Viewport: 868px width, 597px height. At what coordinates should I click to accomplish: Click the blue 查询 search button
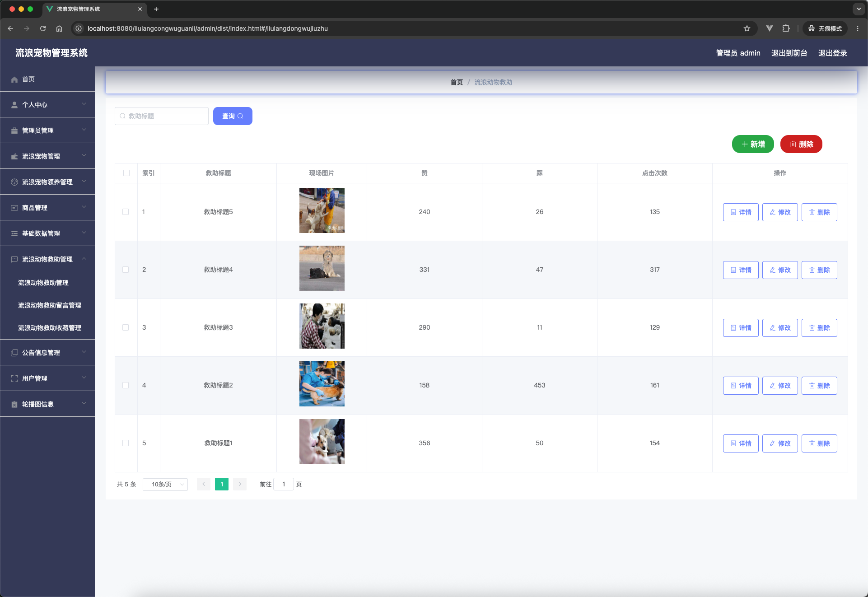tap(233, 116)
